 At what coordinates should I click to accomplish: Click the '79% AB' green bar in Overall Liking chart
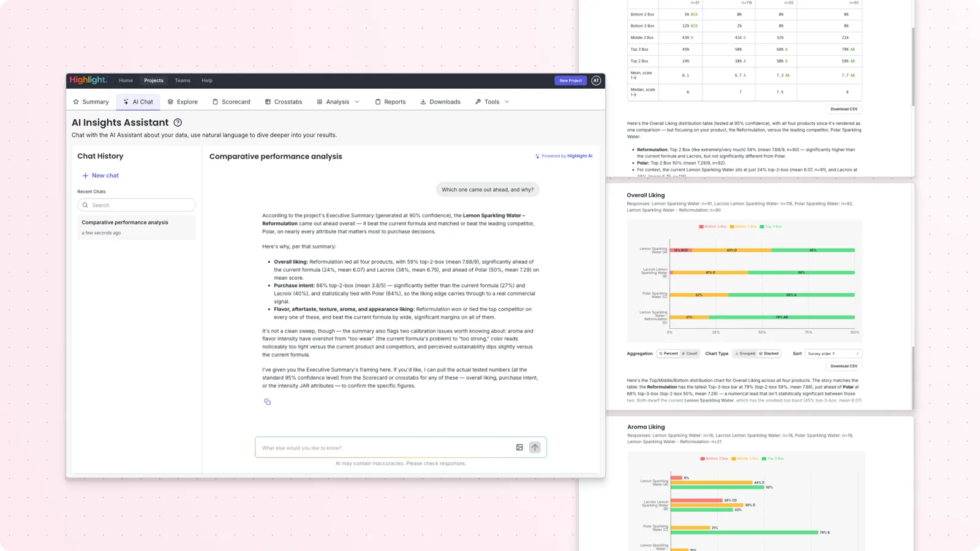pos(782,317)
